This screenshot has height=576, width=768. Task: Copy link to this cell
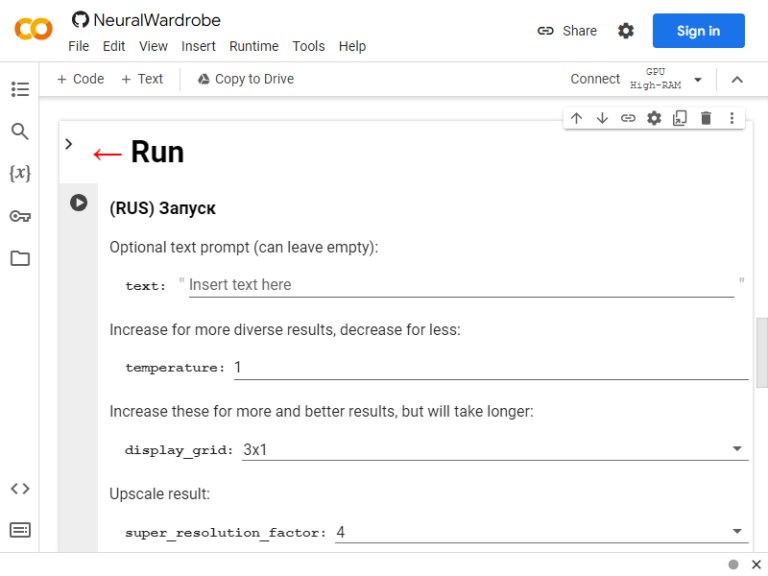pos(628,118)
